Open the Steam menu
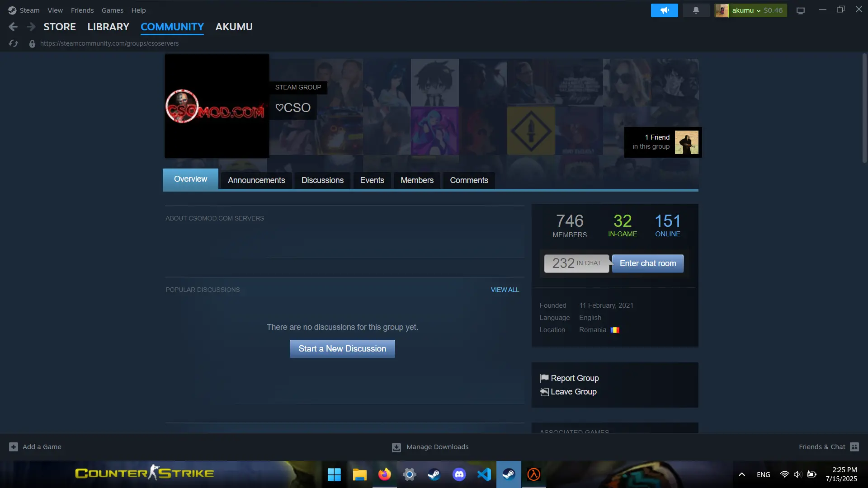Image resolution: width=868 pixels, height=488 pixels. coord(29,10)
